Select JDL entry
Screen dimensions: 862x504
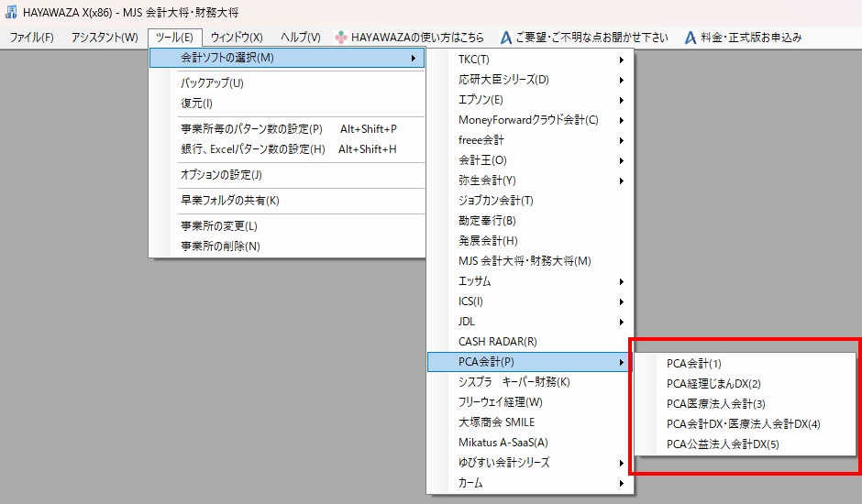tap(530, 322)
